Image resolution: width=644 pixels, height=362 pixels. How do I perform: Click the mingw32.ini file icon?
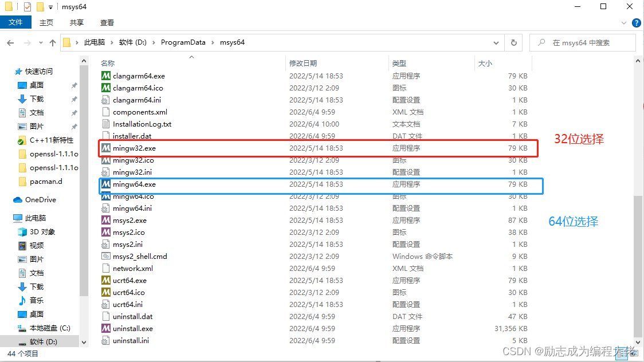click(x=106, y=172)
